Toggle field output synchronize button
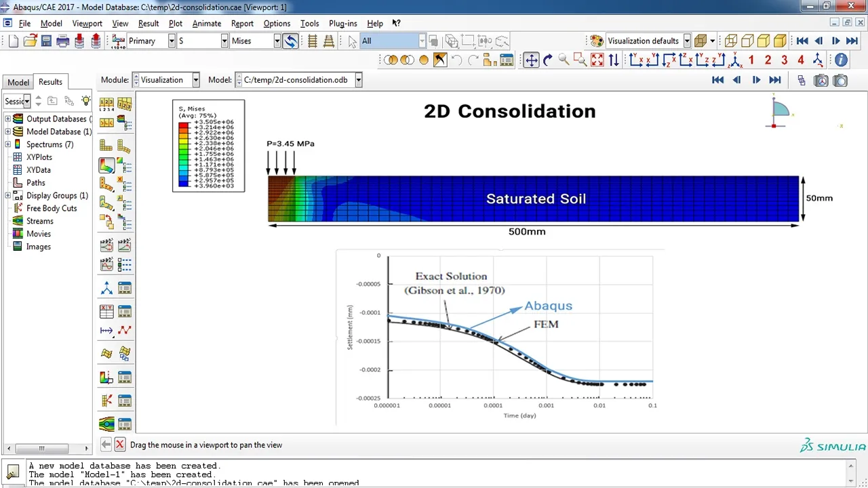Screen dimensions: 868x488 290,41
